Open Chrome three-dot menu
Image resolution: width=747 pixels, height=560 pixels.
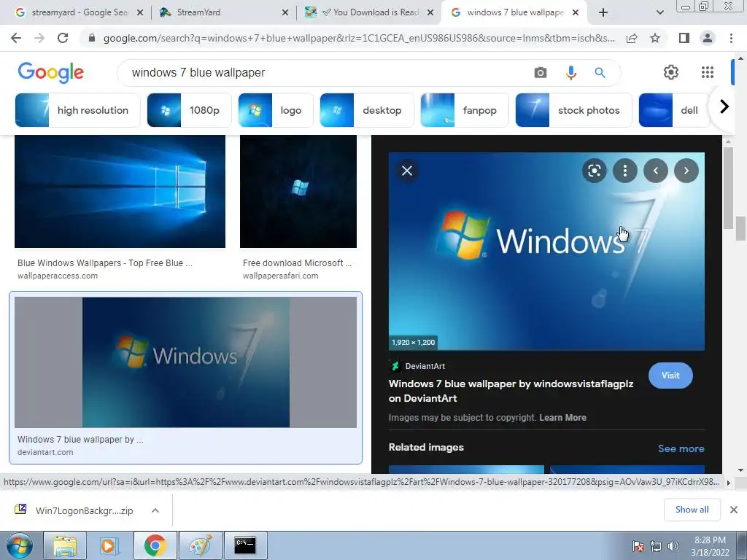(731, 38)
